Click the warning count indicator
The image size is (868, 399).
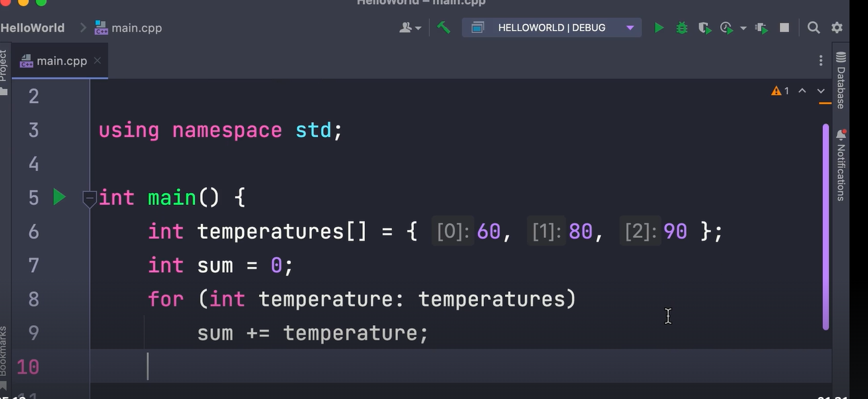780,91
